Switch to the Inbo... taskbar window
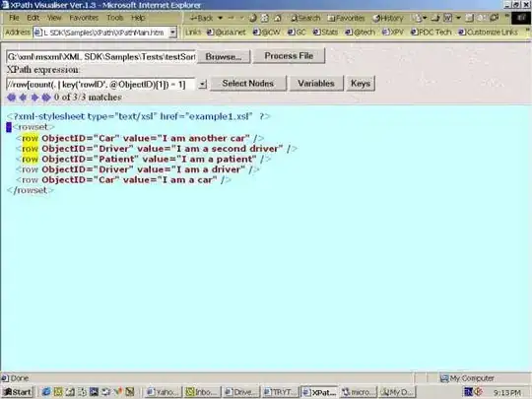This screenshot has width=532, height=399. (202, 392)
